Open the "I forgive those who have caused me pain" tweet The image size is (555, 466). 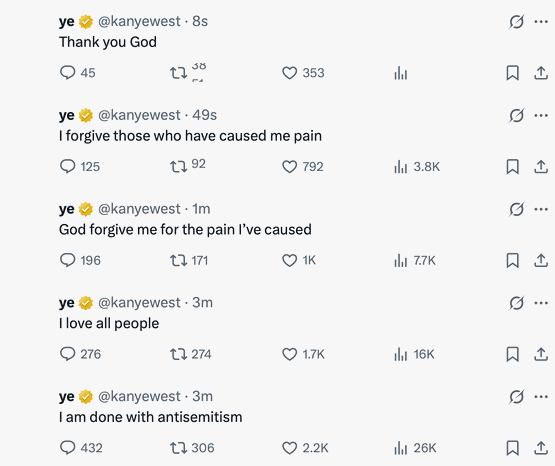pyautogui.click(x=190, y=136)
